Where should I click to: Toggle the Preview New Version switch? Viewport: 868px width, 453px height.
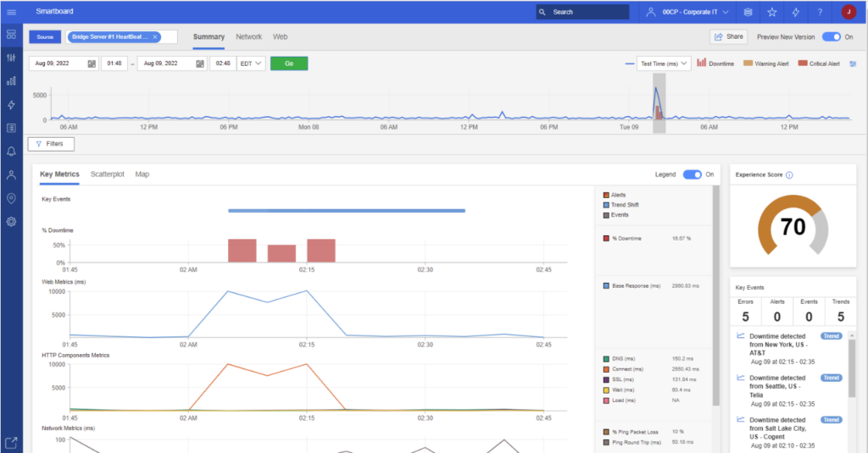pyautogui.click(x=831, y=36)
